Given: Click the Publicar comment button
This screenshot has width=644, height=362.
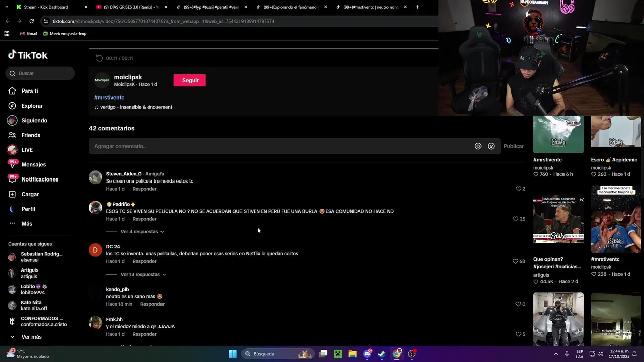Looking at the screenshot, I should (514, 146).
